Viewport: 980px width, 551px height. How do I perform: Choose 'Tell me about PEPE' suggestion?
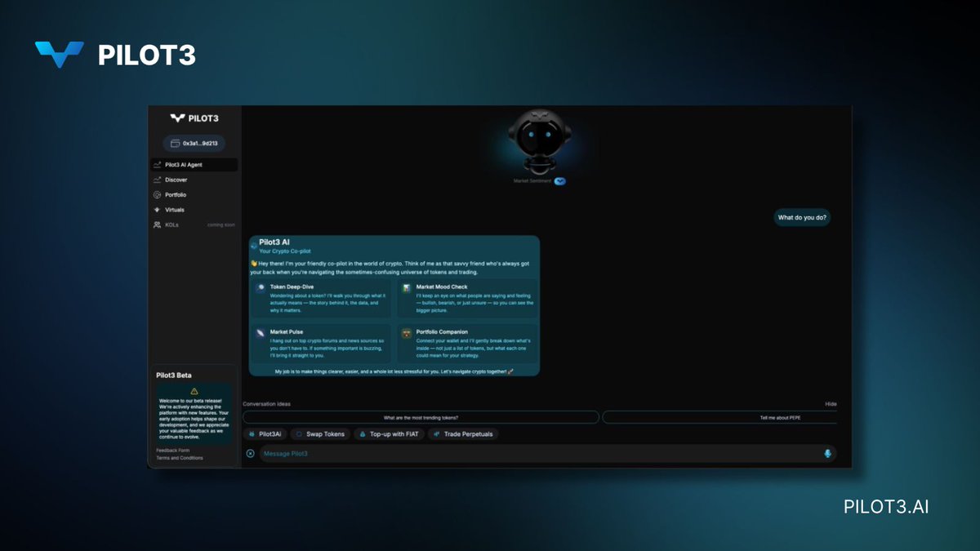720,417
